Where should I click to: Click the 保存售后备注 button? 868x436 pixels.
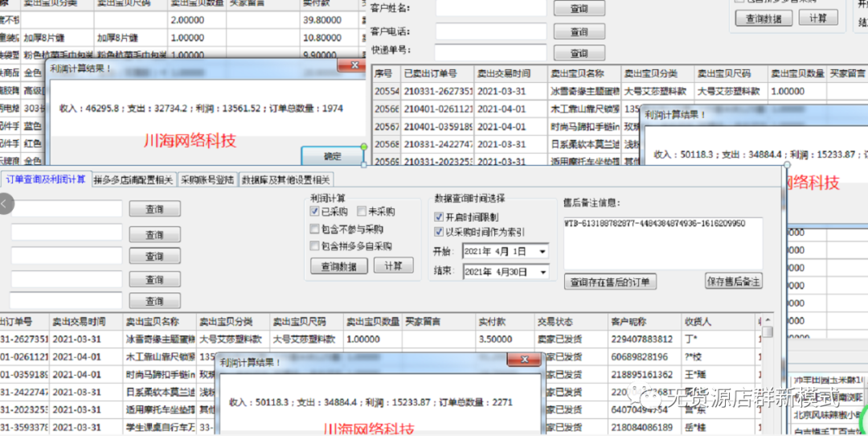[734, 280]
